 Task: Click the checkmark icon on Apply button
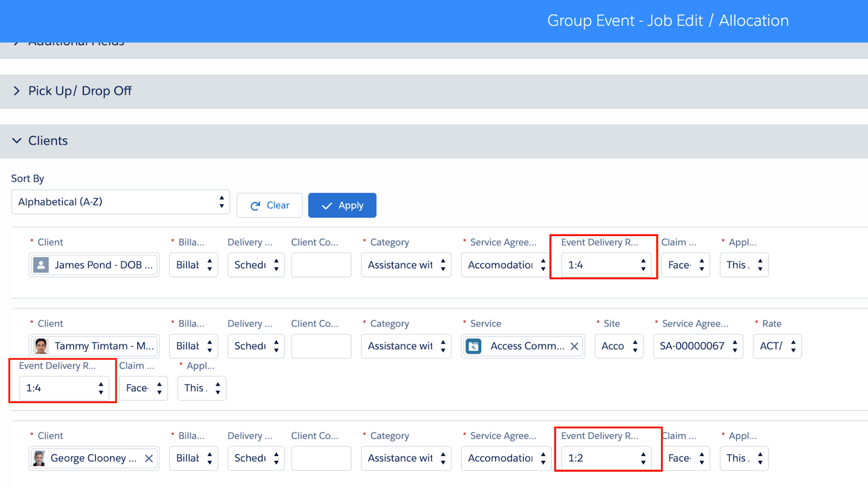pyautogui.click(x=327, y=206)
